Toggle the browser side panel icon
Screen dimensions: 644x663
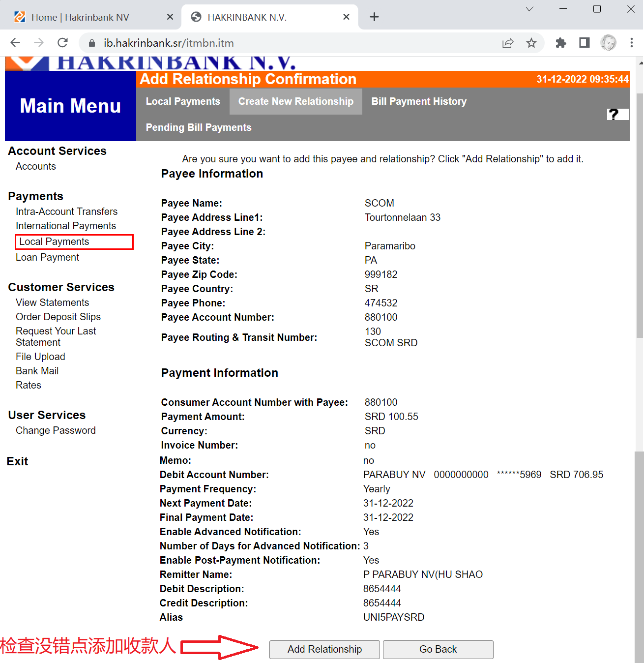[584, 43]
